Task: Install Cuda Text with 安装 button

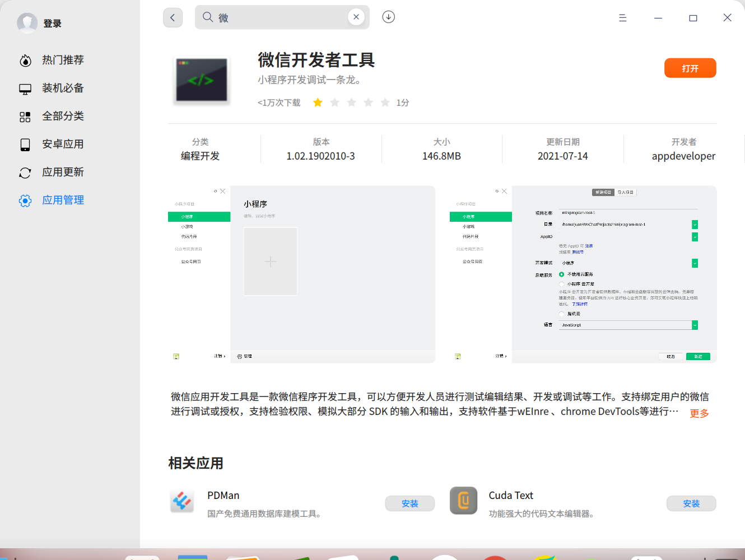Action: pyautogui.click(x=691, y=503)
